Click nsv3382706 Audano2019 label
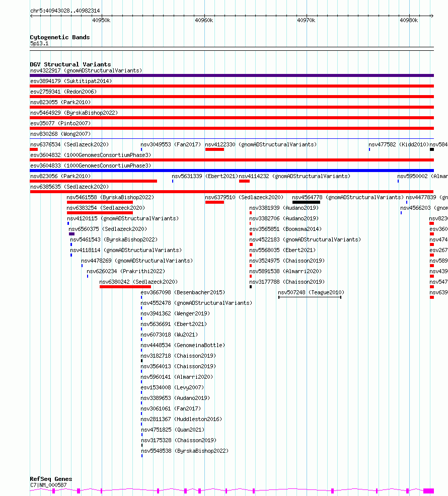 [284, 219]
